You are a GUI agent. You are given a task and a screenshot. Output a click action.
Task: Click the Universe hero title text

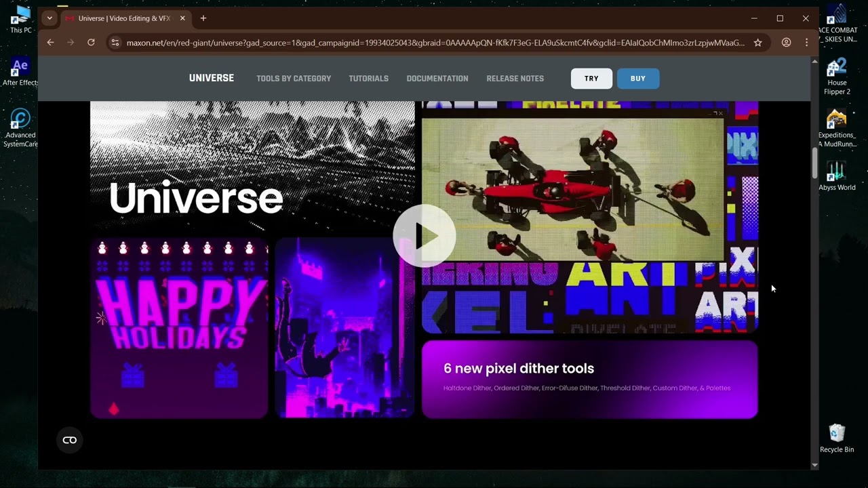pos(196,198)
